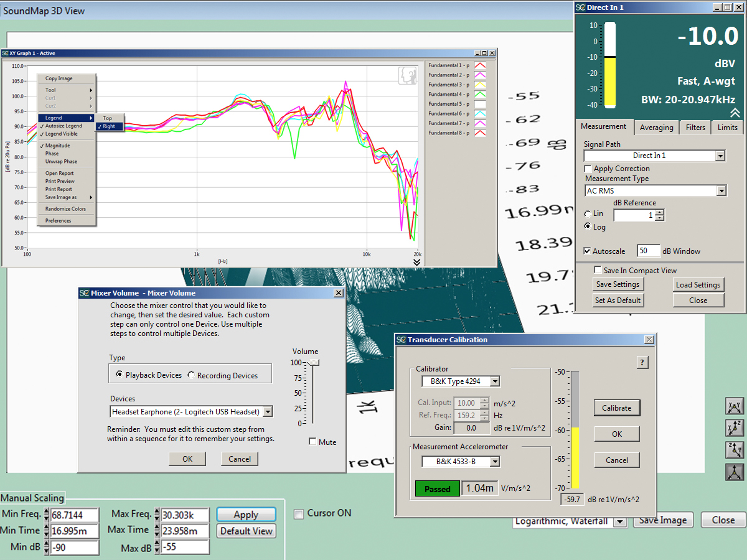
Task: Click the help question-mark in Transducer Calibration
Action: tap(642, 362)
